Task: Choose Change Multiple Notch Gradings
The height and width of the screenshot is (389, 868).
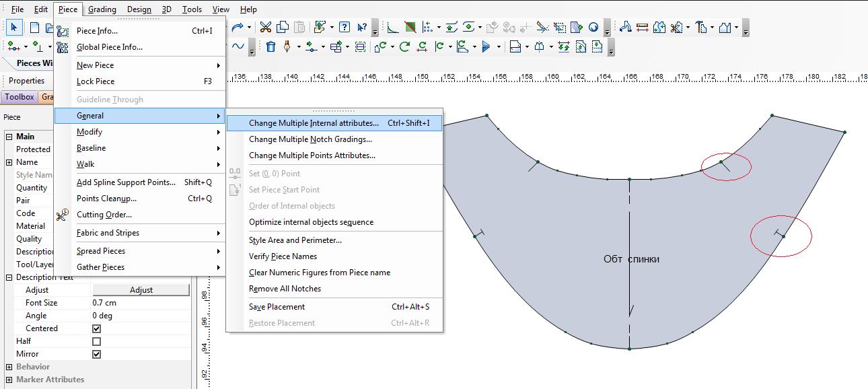Action: click(334, 139)
